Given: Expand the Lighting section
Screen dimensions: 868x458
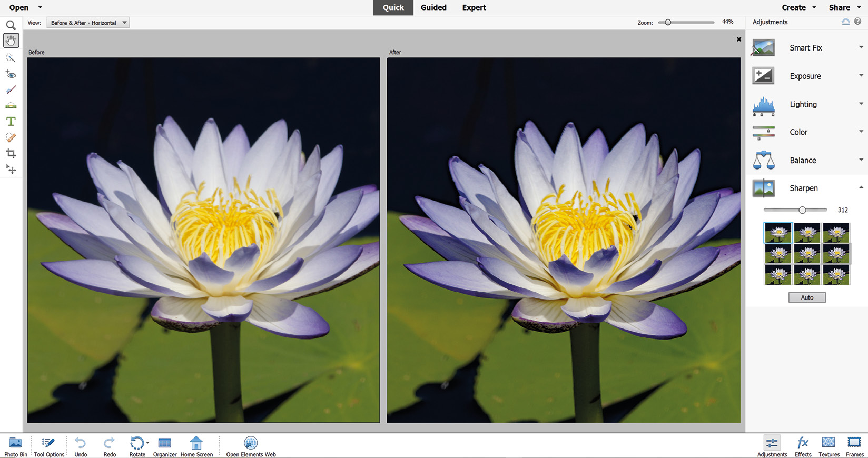Looking at the screenshot, I should pos(861,104).
